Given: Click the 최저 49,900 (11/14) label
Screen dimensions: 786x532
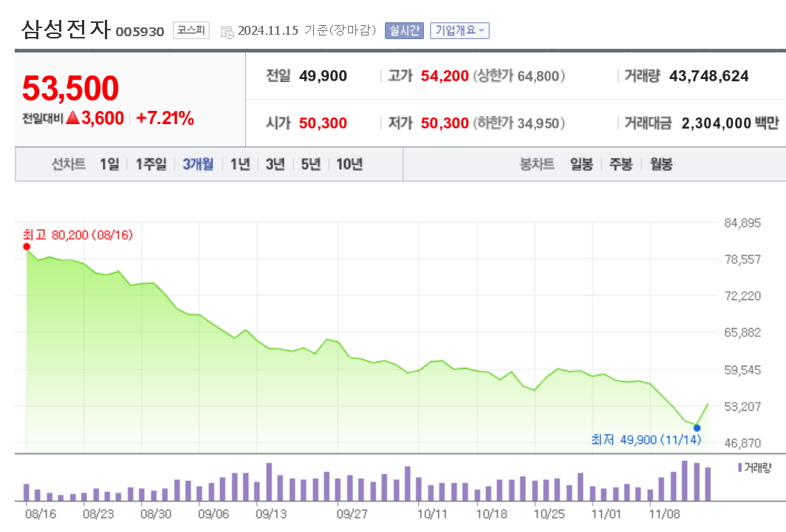Looking at the screenshot, I should (646, 440).
